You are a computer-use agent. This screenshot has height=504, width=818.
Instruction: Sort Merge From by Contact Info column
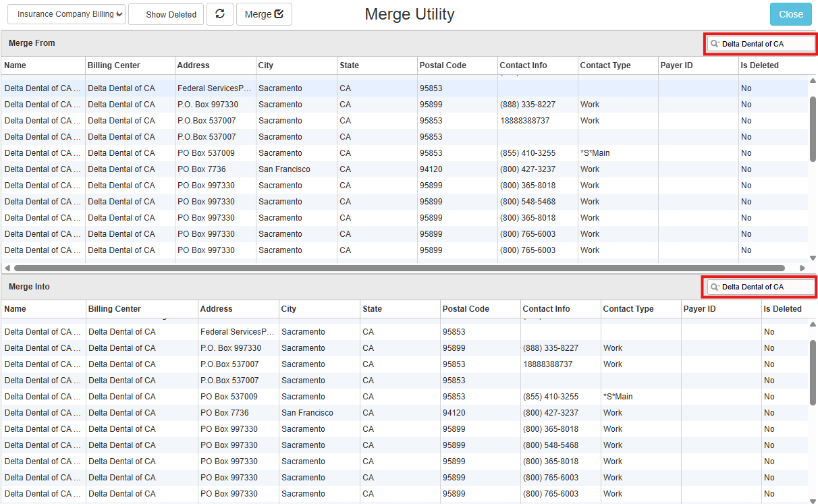coord(537,65)
